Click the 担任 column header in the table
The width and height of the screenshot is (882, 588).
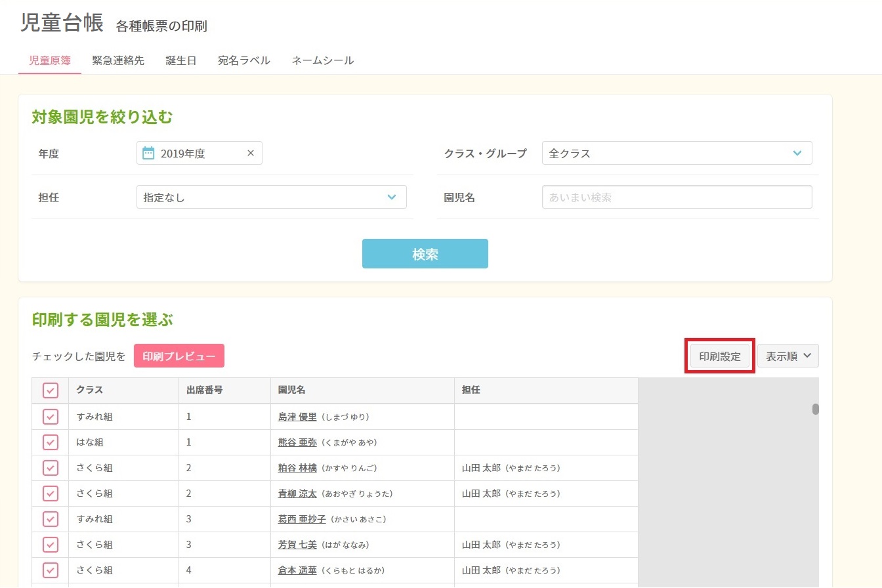click(546, 390)
